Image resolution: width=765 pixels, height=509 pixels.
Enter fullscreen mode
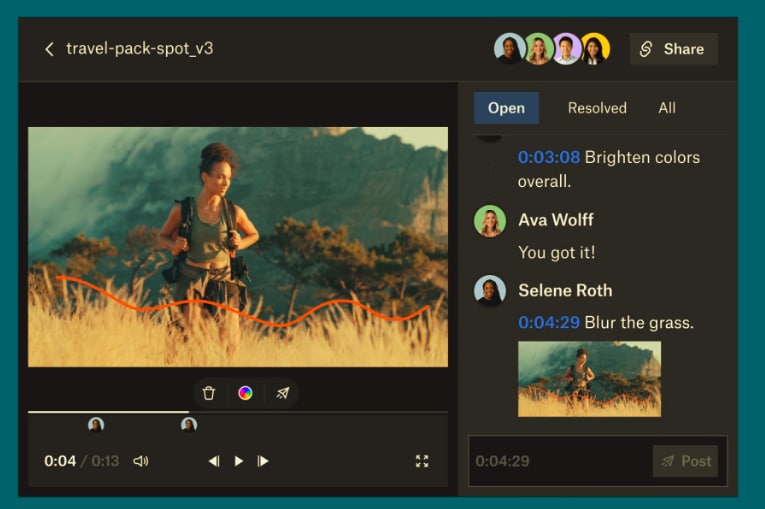click(x=422, y=461)
